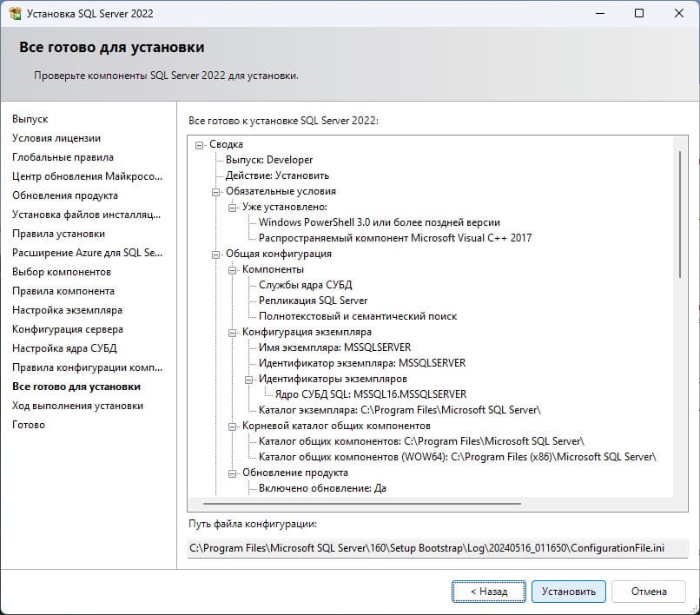This screenshot has width=700, height=615.
Task: Select the Идентификатор экземпляра: MSSQLSERVER row
Action: tap(362, 364)
